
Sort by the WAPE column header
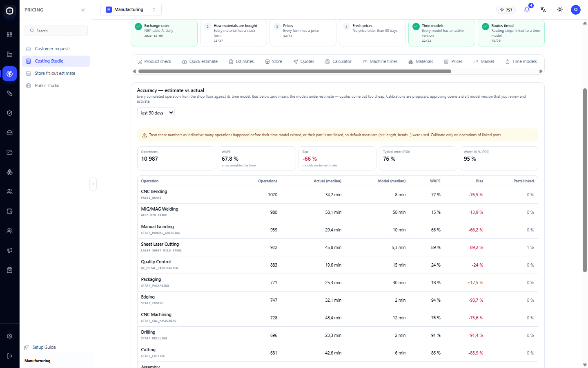coord(435,181)
